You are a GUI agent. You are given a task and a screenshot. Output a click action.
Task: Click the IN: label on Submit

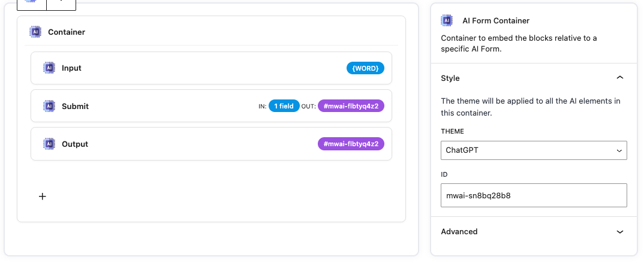click(x=263, y=106)
